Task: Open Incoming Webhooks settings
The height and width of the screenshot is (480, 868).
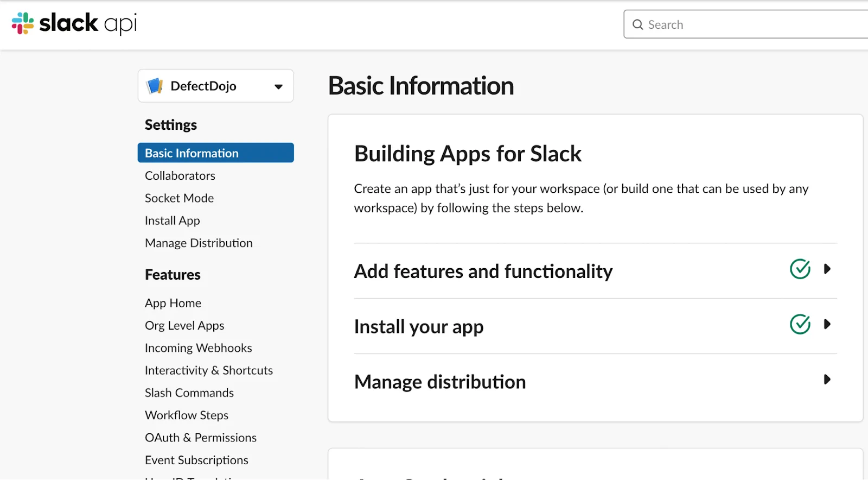Action: click(x=198, y=348)
